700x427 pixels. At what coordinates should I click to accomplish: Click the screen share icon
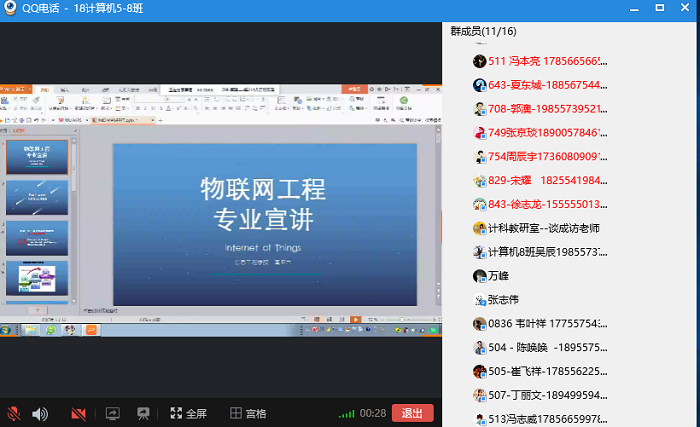coord(113,413)
